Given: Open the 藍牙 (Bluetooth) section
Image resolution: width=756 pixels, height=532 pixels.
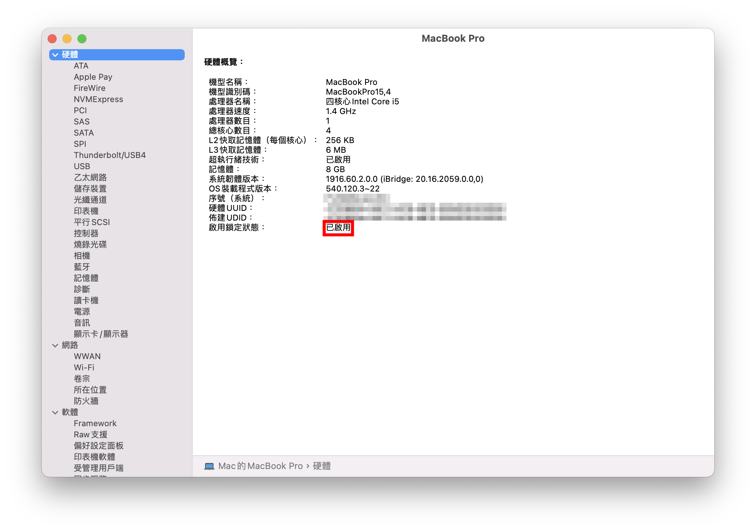Looking at the screenshot, I should [x=81, y=267].
